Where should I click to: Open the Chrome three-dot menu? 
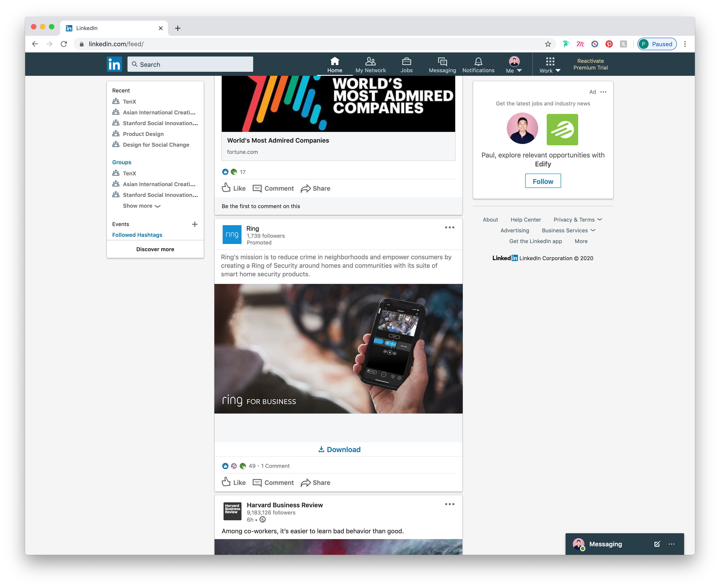click(685, 44)
